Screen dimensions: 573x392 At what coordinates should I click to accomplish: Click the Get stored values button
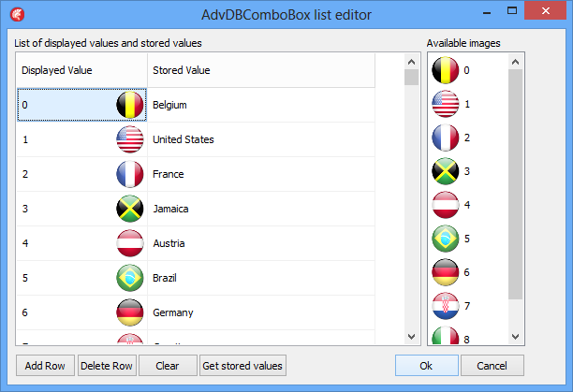pyautogui.click(x=242, y=366)
